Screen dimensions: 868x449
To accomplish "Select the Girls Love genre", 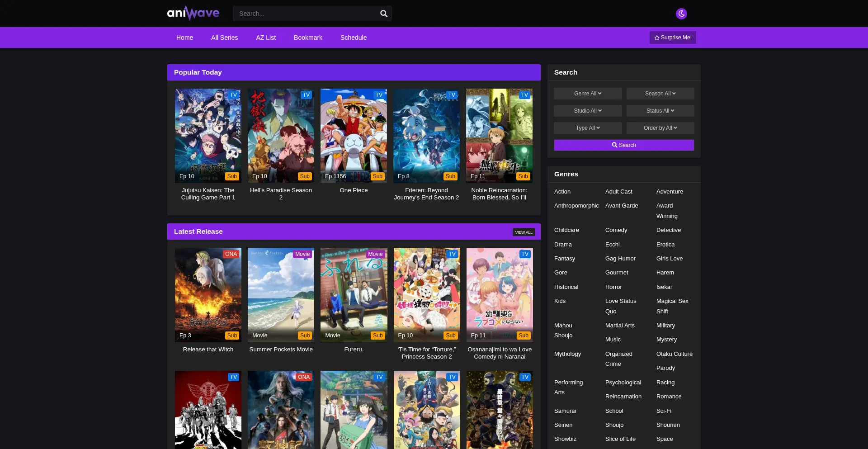I will tap(670, 259).
